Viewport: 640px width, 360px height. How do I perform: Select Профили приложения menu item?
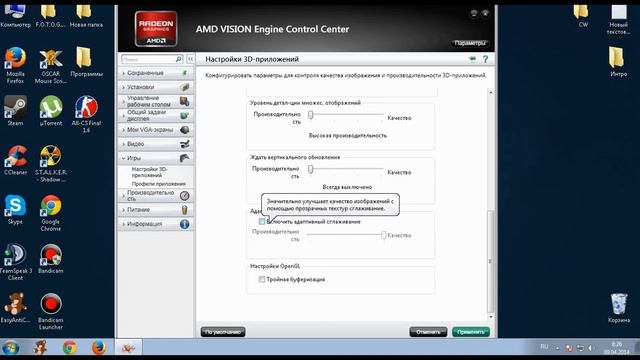[x=158, y=184]
